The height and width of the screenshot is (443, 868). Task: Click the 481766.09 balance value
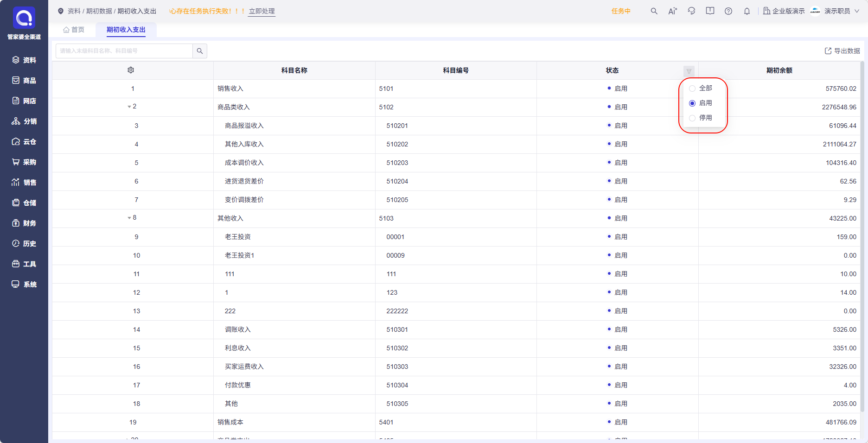[841, 422]
